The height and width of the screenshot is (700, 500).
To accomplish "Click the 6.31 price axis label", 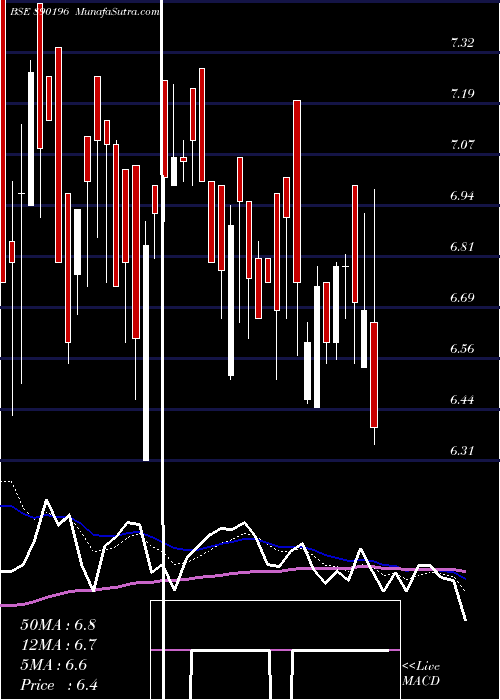I will [x=462, y=450].
